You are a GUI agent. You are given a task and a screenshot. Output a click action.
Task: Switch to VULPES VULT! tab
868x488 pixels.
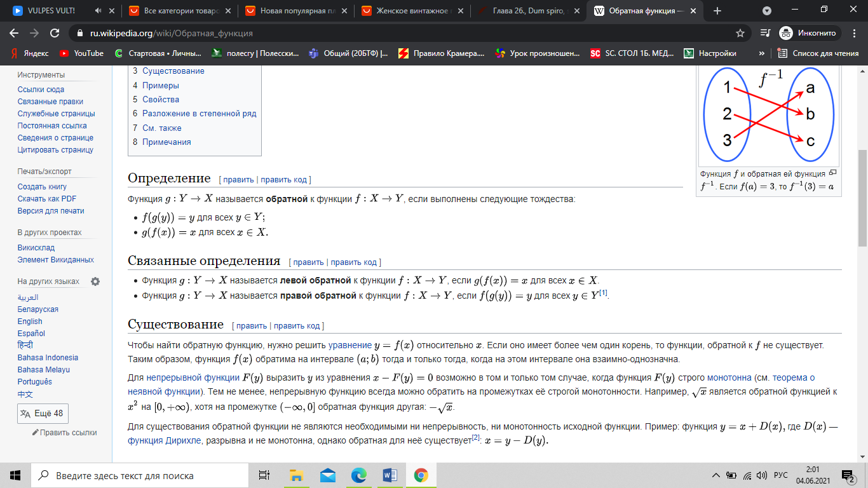tap(51, 11)
